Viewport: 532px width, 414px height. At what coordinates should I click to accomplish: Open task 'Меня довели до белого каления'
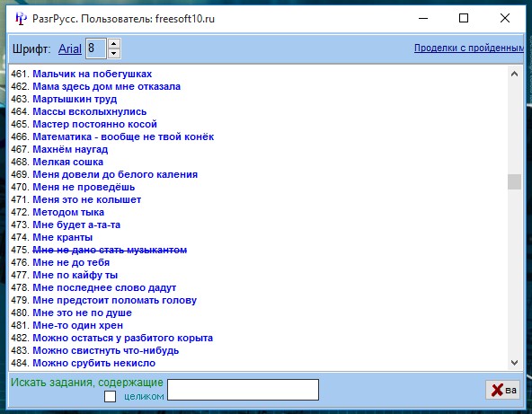pos(115,174)
